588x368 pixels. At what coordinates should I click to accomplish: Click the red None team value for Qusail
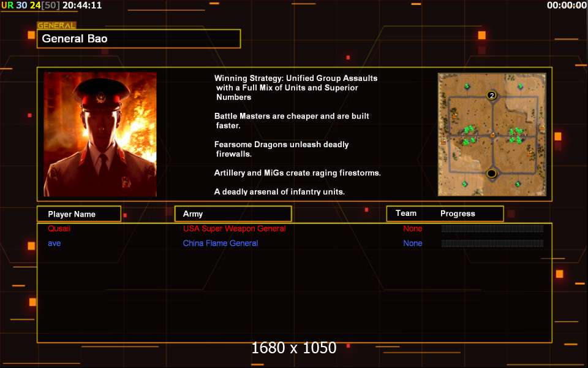(412, 229)
